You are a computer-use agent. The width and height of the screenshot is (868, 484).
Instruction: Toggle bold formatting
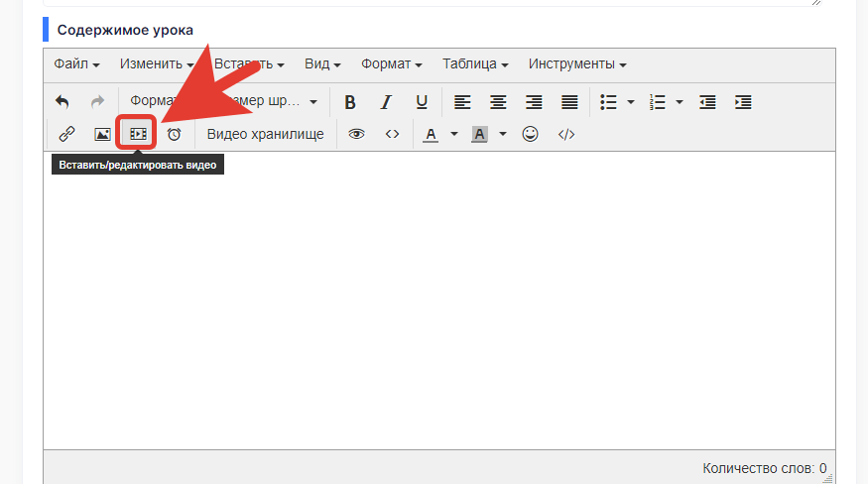tap(350, 102)
